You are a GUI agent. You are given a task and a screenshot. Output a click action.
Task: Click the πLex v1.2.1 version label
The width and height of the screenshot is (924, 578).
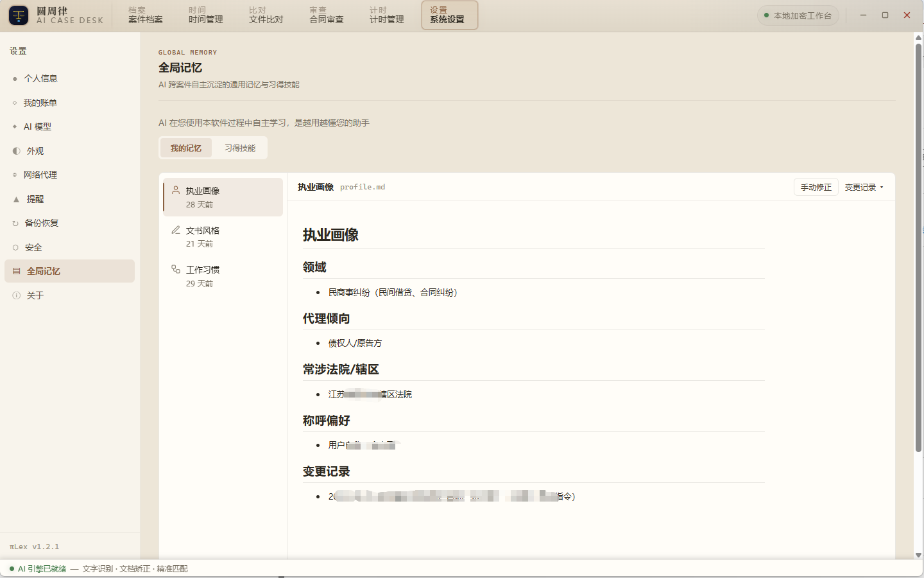pyautogui.click(x=35, y=547)
